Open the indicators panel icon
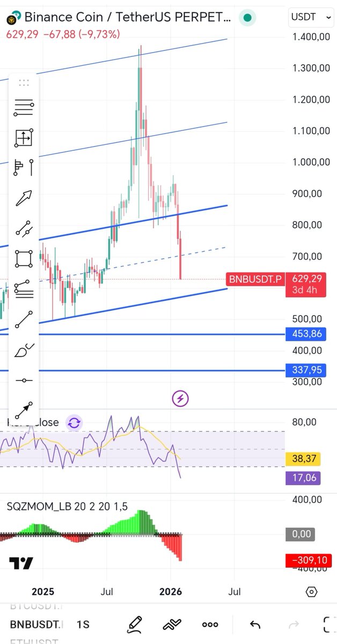 172,625
